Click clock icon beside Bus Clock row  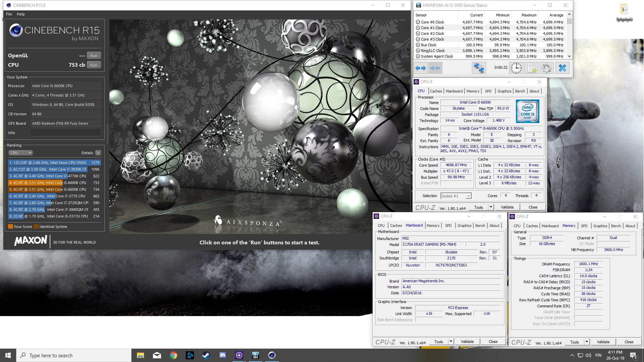tap(418, 45)
